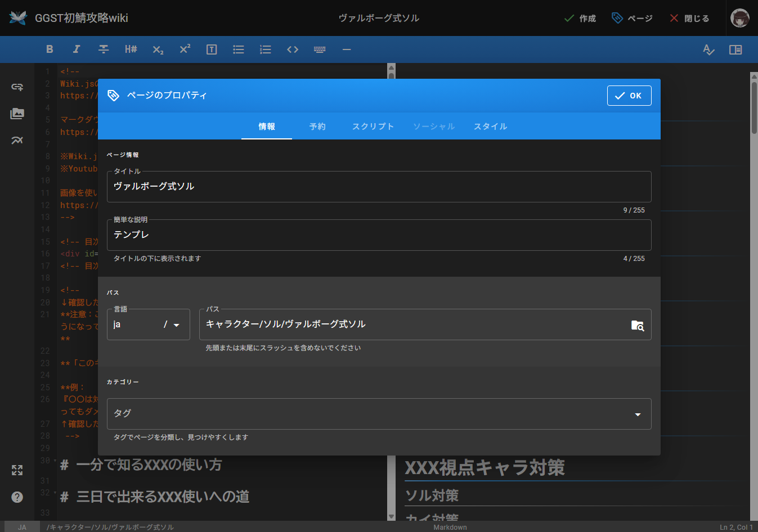The height and width of the screenshot is (532, 758).
Task: Click the Markdown status bar label
Action: (450, 527)
